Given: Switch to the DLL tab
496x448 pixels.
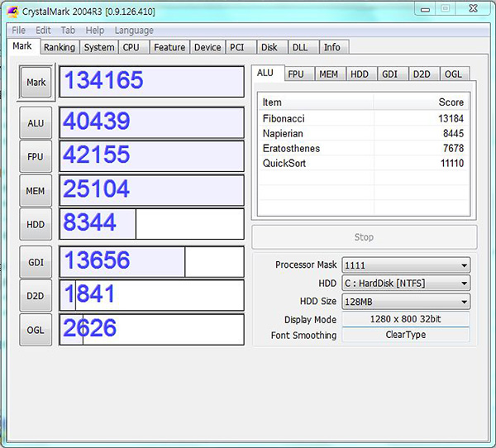Looking at the screenshot, I should click(303, 47).
